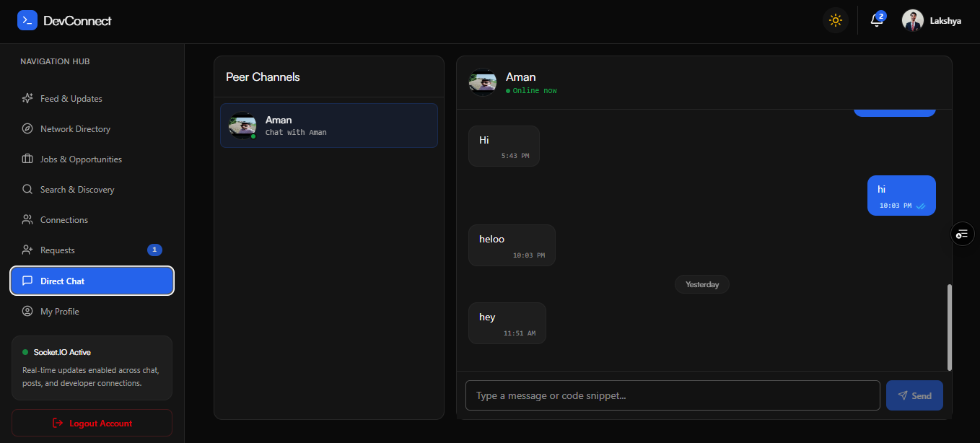Viewport: 980px width, 443px height.
Task: Click the "Hi" message at 5:43 PM
Action: [504, 146]
